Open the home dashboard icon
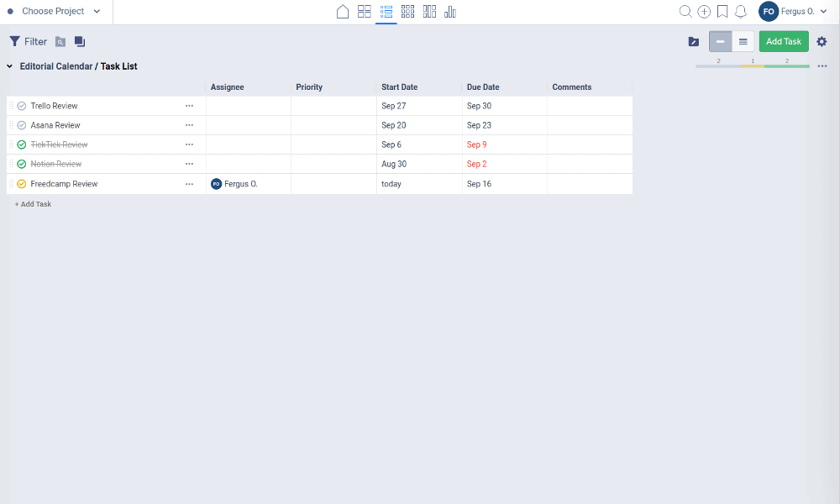 342,12
